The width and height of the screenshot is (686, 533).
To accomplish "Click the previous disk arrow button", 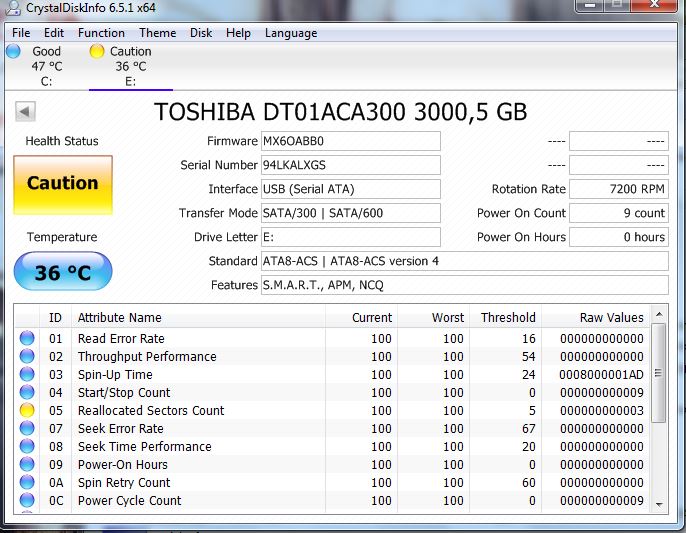I will tap(25, 111).
